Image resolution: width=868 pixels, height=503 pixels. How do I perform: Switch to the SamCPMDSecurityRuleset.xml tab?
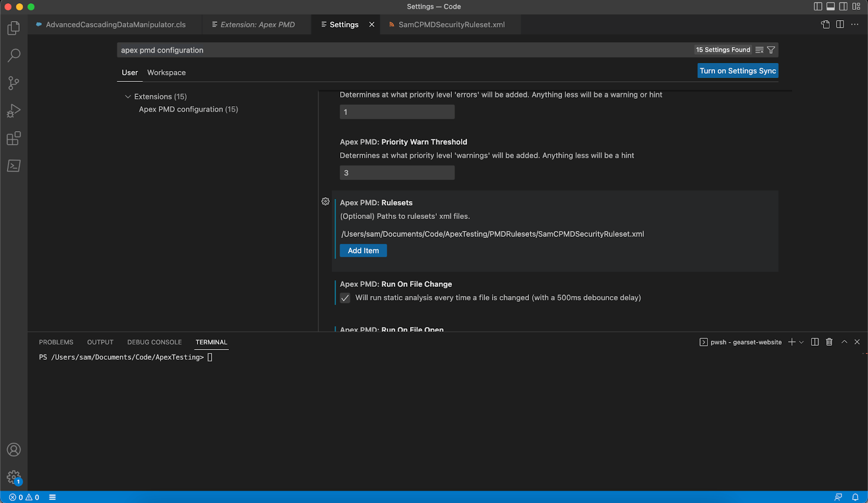(x=450, y=24)
